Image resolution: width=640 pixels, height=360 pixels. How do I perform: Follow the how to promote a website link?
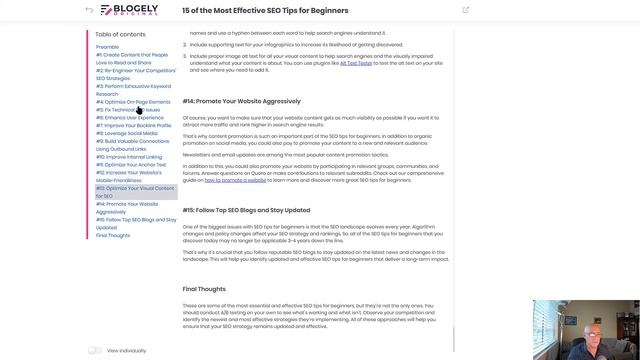coord(235,180)
